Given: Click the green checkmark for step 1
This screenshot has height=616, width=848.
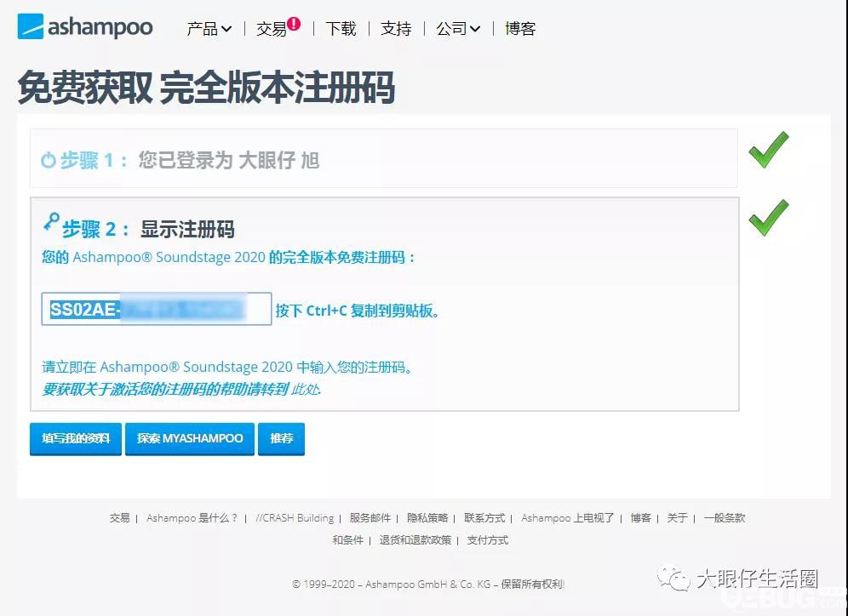Looking at the screenshot, I should pyautogui.click(x=769, y=150).
